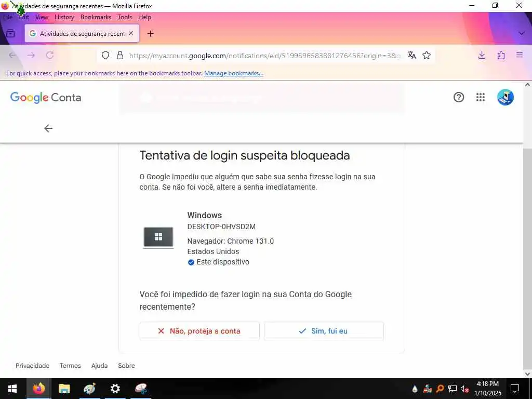Screen dimensions: 532x399
Task: Open the Ajuda footer link
Action: point(99,366)
